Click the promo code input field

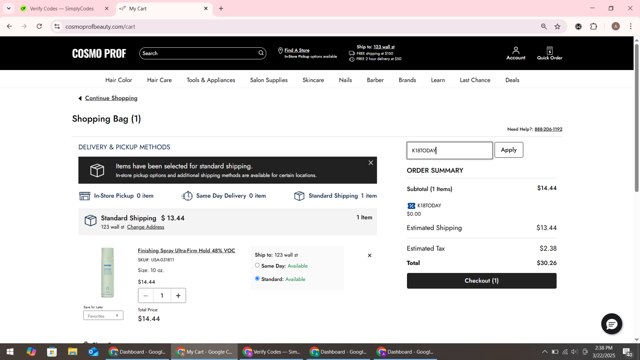click(449, 150)
